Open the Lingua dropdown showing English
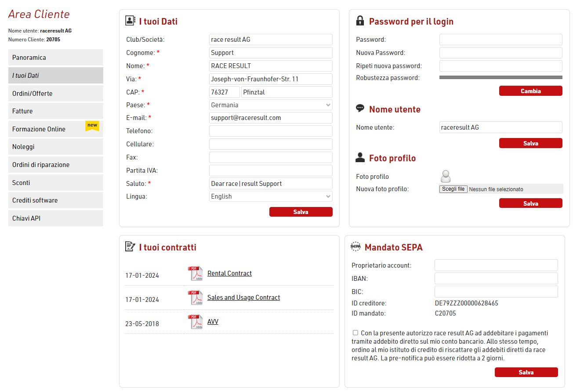This screenshot has height=392, width=573. pyautogui.click(x=271, y=196)
